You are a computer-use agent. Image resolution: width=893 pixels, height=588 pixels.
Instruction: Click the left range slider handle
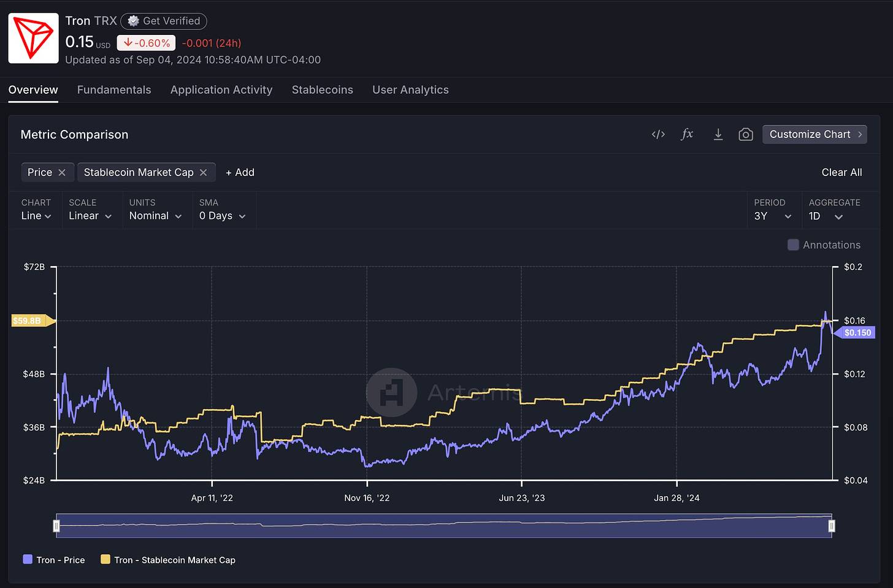point(56,525)
